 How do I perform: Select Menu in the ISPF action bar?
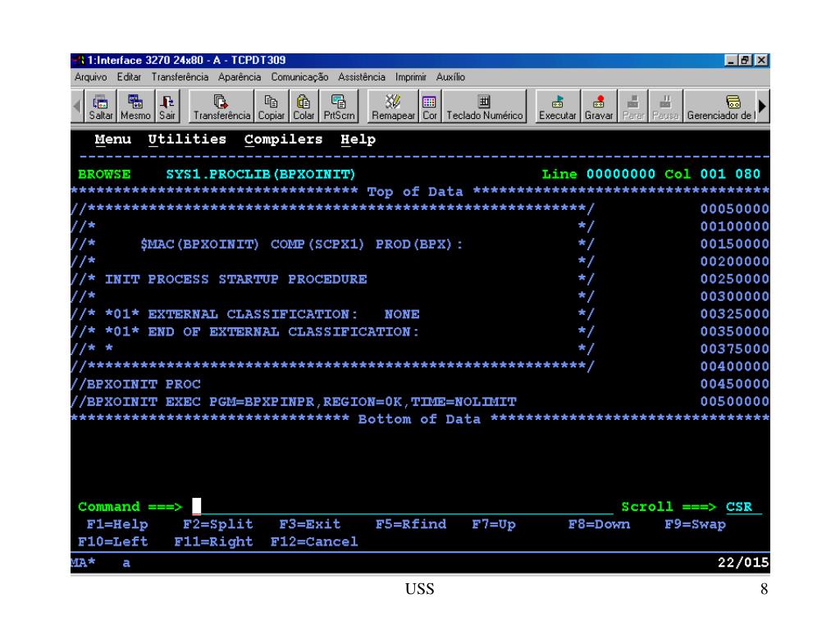click(112, 139)
